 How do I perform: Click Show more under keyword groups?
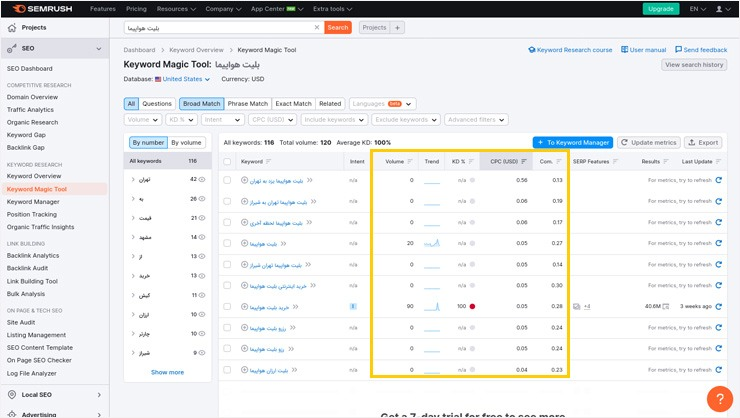[x=168, y=372]
